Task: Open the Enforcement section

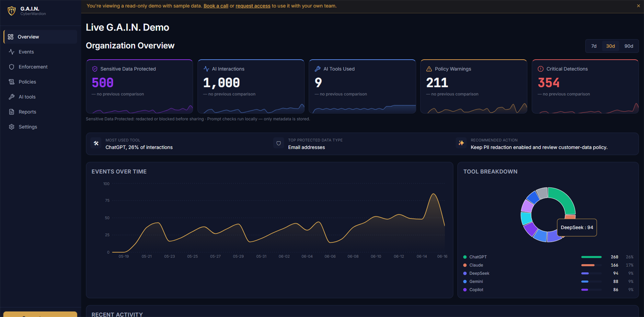Action: coord(41,67)
